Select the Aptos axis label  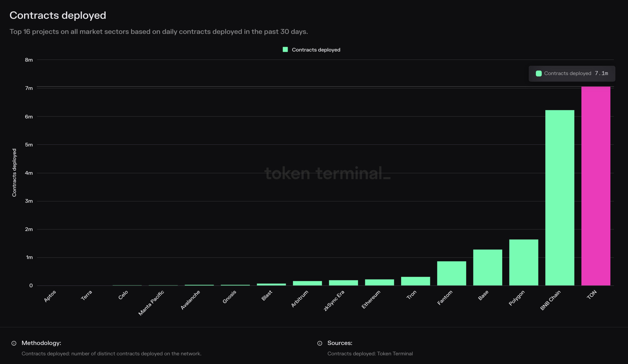[50, 296]
